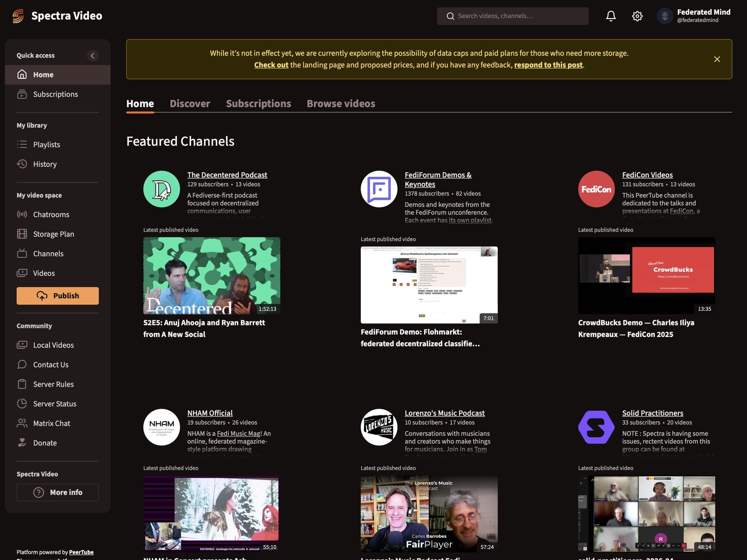Click the 'its own playlist' link
Image resolution: width=747 pixels, height=560 pixels.
tap(470, 220)
